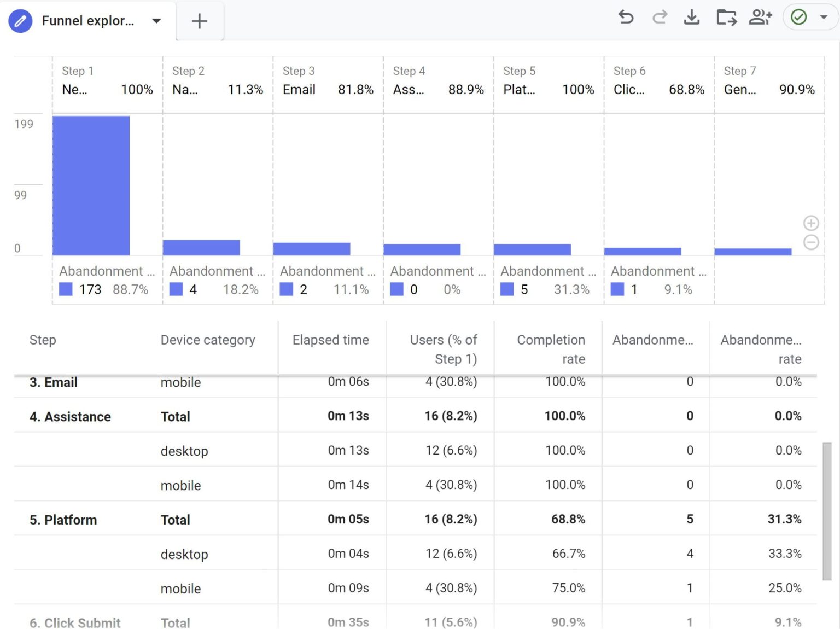Click the redo arrow icon
The height and width of the screenshot is (629, 840).
[660, 18]
